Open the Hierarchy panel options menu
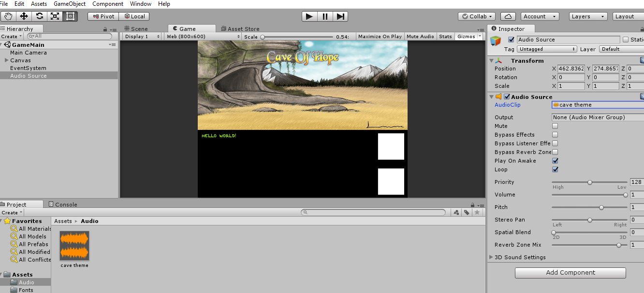Screen dimensions: 644x293 (113, 29)
